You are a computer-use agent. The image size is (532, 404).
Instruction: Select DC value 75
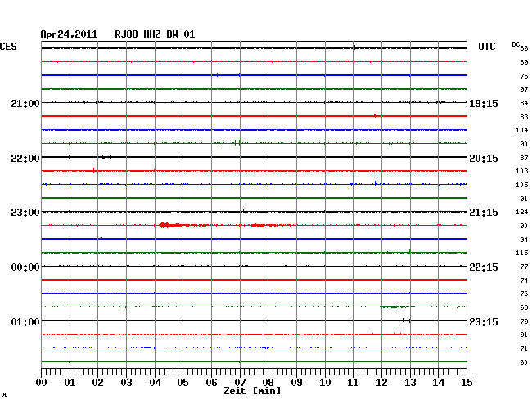(524, 76)
